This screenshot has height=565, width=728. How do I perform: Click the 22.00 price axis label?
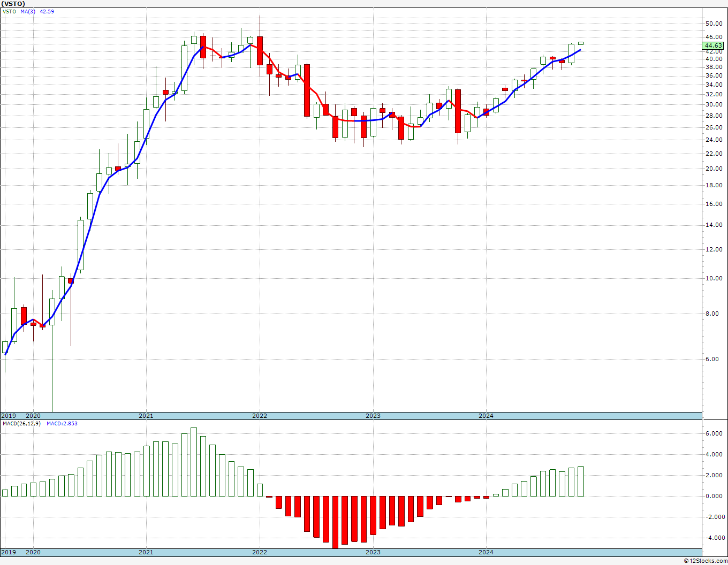tap(714, 154)
